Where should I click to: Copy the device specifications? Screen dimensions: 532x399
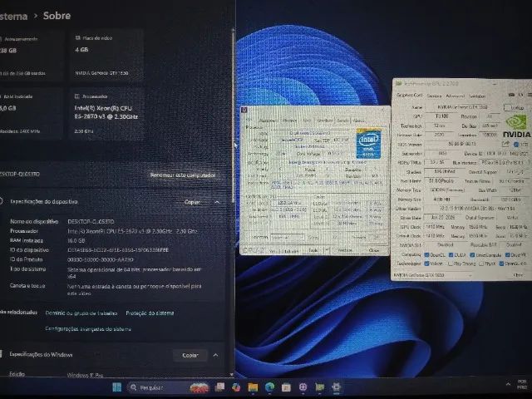tap(192, 202)
